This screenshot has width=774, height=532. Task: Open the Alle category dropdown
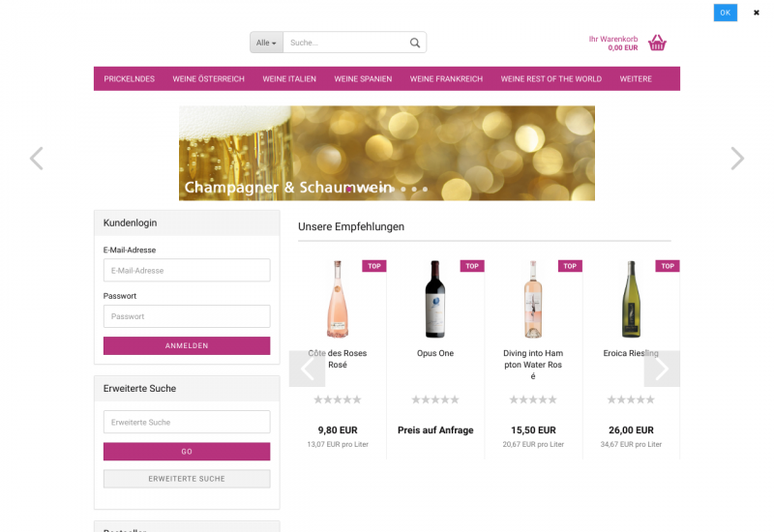266,43
